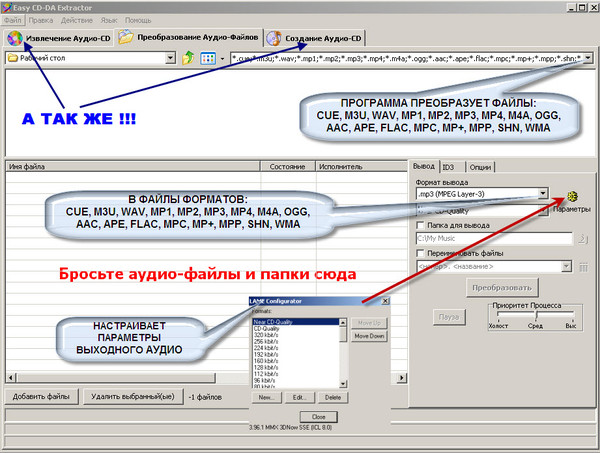This screenshot has height=453, width=600.
Task: Click Delete in LAME Configurator
Action: (x=333, y=398)
